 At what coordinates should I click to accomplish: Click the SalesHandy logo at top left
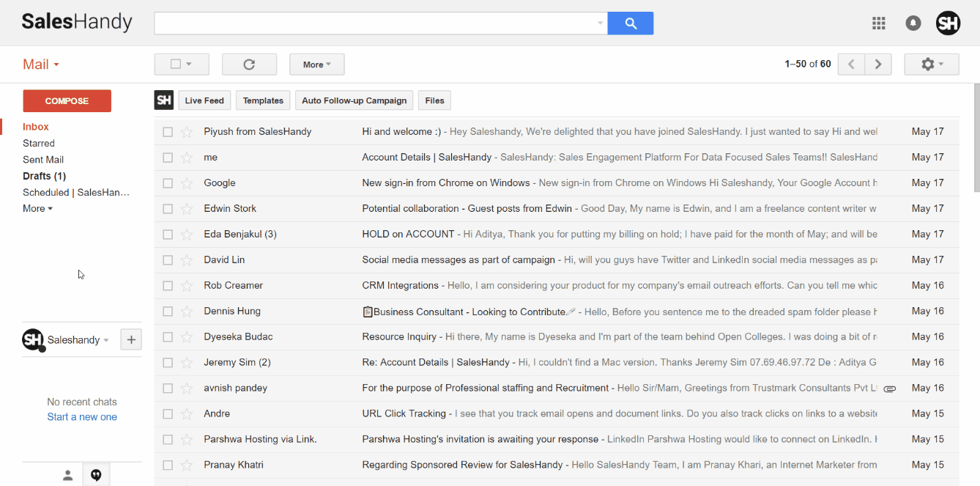point(77,22)
